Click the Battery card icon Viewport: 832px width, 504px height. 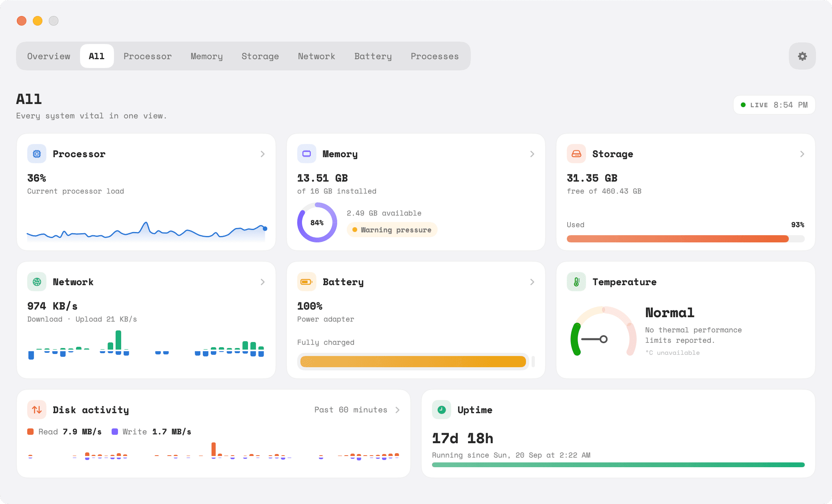click(307, 282)
